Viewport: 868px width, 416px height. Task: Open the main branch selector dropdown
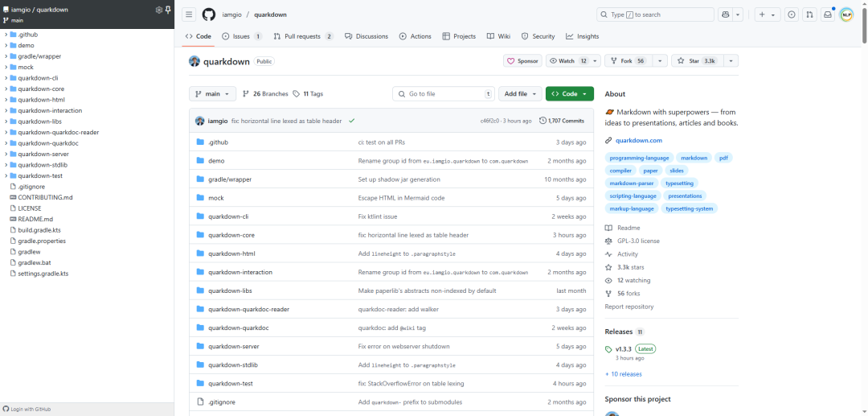point(212,94)
